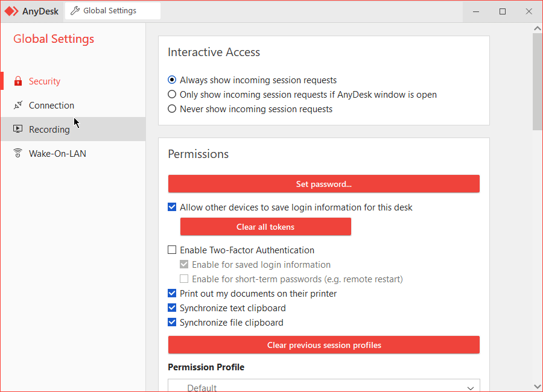
Task: Open the Permission Profile Default dropdown
Action: click(x=324, y=387)
